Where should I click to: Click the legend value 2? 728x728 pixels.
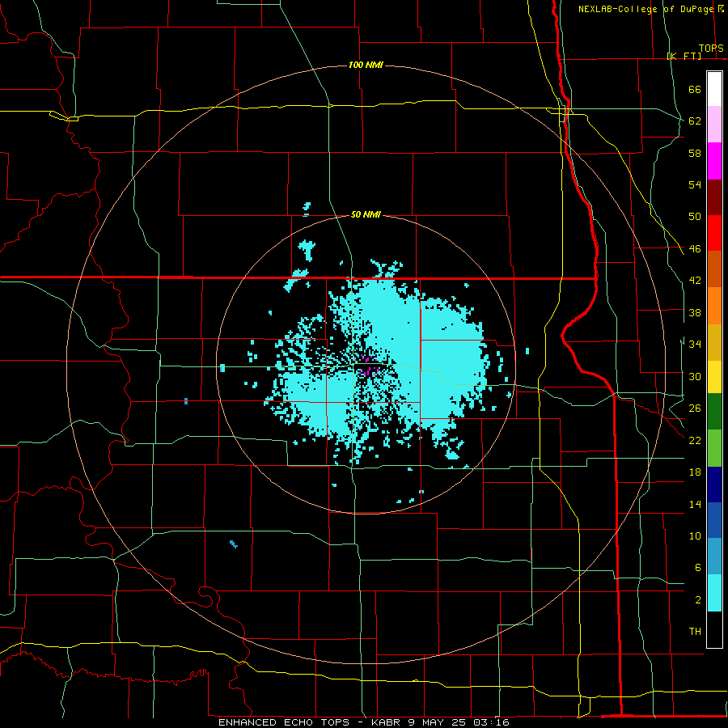pyautogui.click(x=697, y=600)
